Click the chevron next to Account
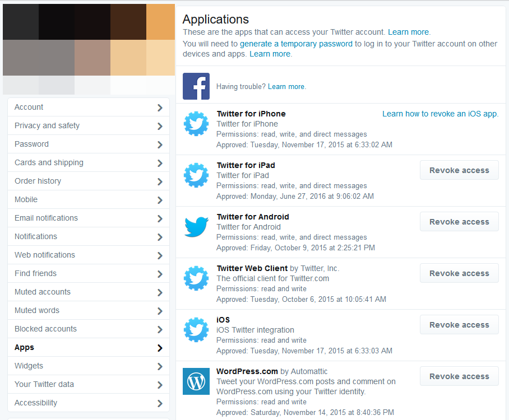509x420 pixels. (160, 108)
